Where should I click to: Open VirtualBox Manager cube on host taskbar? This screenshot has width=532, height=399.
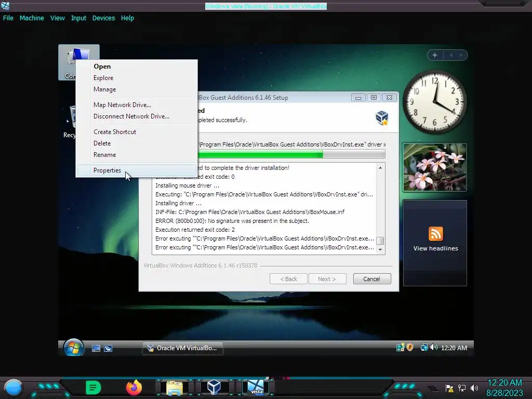point(214,388)
